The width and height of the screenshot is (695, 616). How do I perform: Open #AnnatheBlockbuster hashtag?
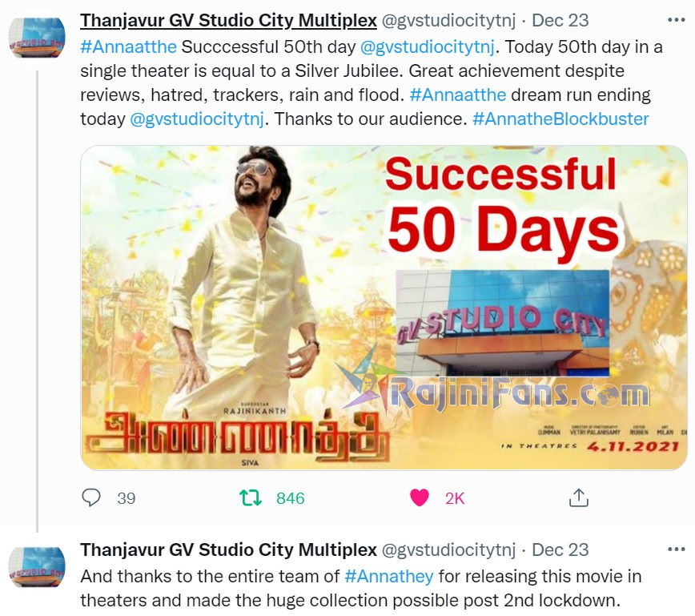(560, 119)
